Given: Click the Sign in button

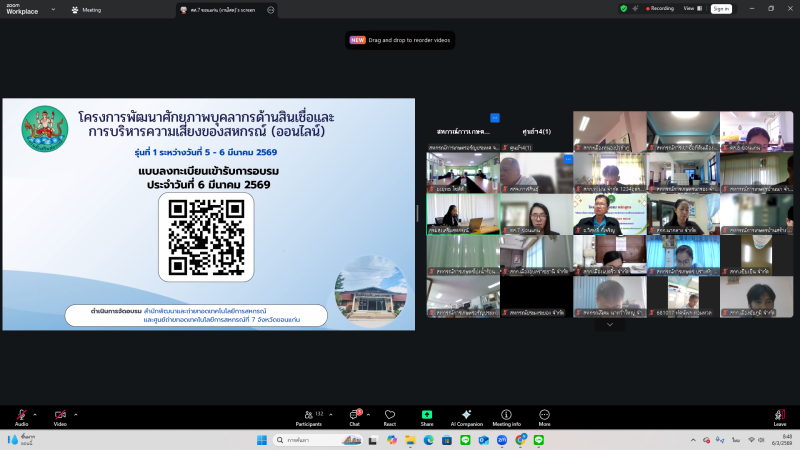Looking at the screenshot, I should click(721, 8).
